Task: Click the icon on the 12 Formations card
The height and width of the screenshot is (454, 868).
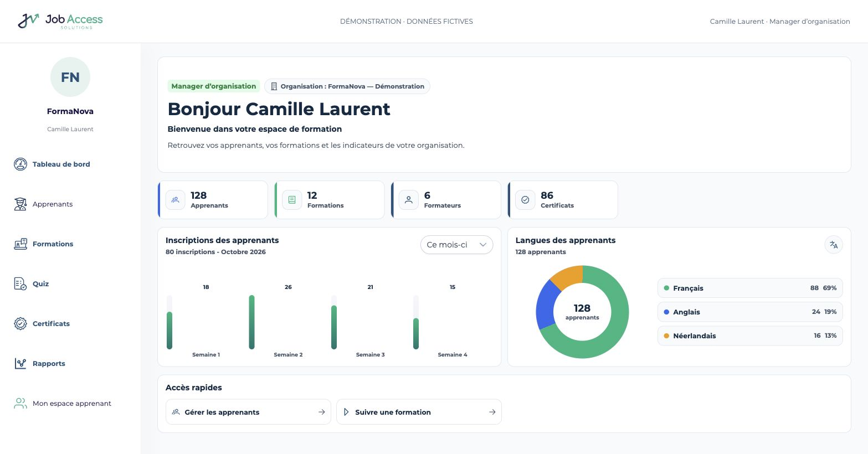Action: click(x=292, y=200)
